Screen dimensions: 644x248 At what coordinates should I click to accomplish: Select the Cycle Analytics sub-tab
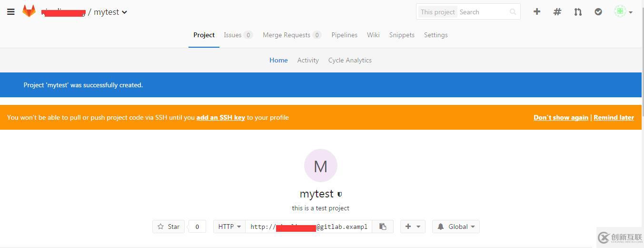[x=350, y=60]
